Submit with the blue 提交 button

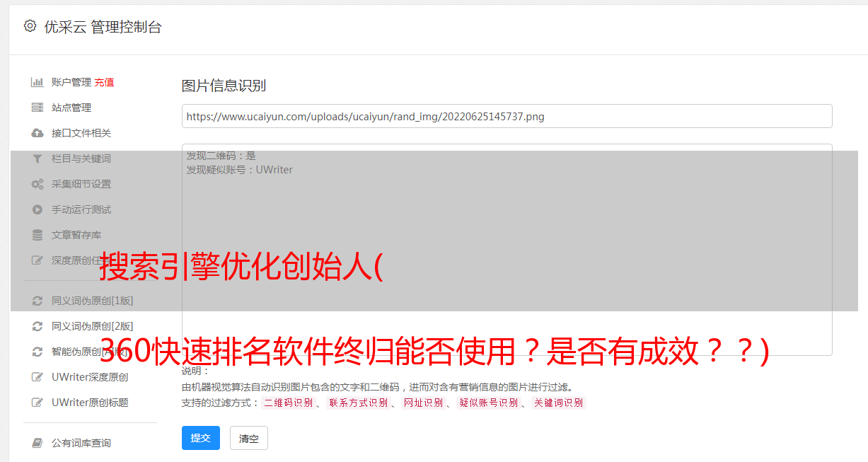pyautogui.click(x=201, y=438)
